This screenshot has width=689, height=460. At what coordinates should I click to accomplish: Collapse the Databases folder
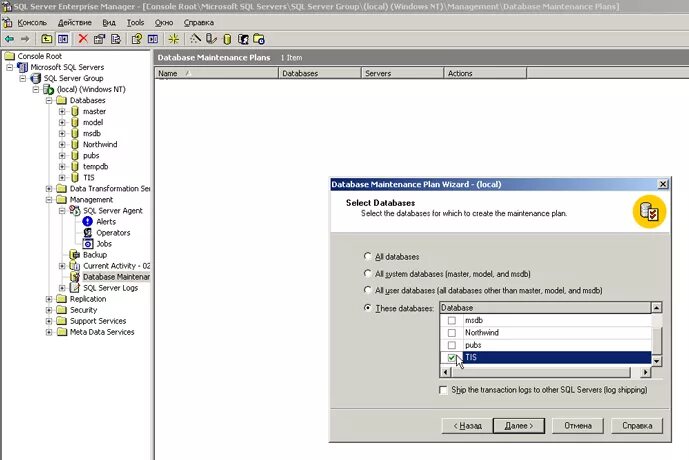49,101
